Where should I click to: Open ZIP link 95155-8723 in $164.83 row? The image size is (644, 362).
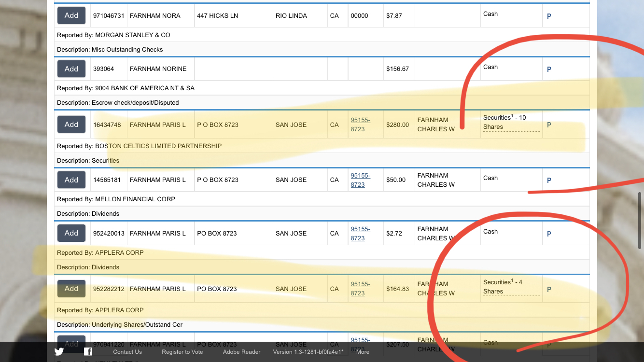pyautogui.click(x=361, y=289)
